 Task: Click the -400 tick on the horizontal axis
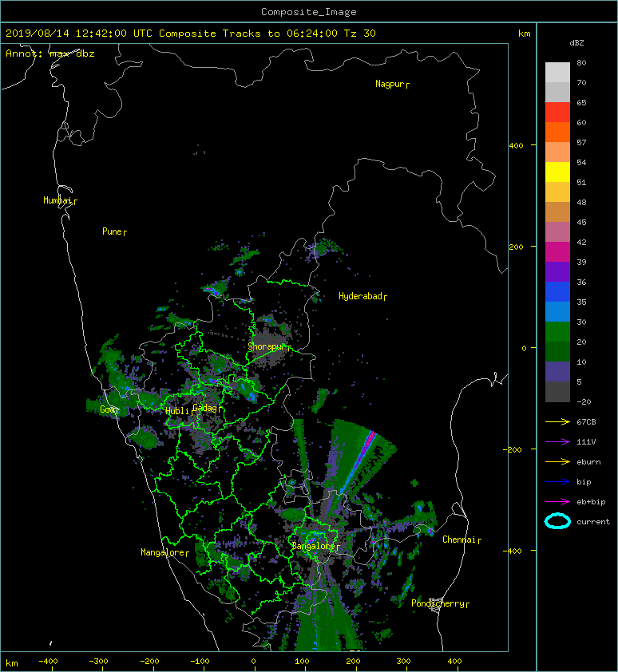click(48, 662)
